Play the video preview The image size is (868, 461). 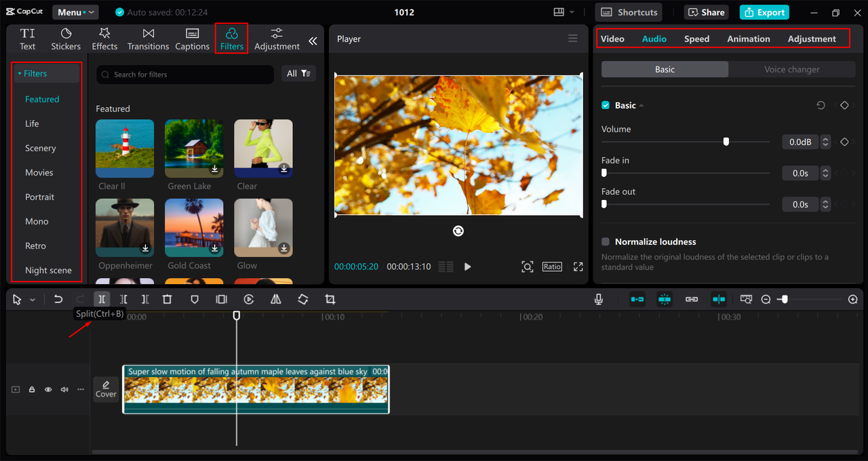[467, 266]
